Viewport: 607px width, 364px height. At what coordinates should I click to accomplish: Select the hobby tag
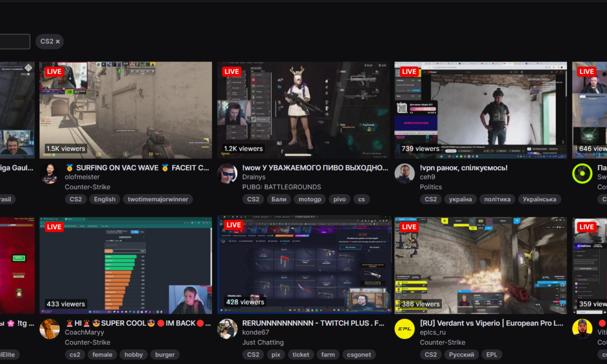[134, 354]
